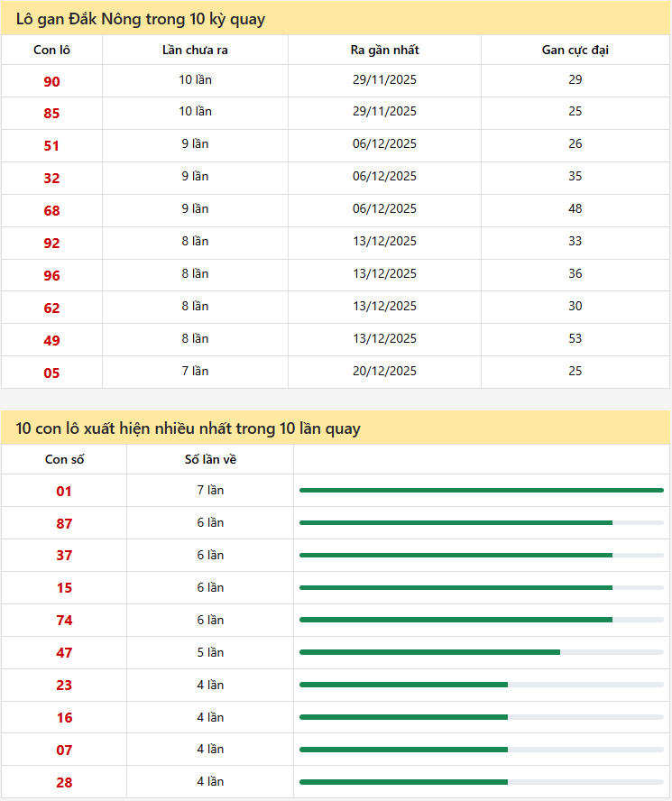
Task: Click number 74 in frequency table
Action: coord(64,621)
